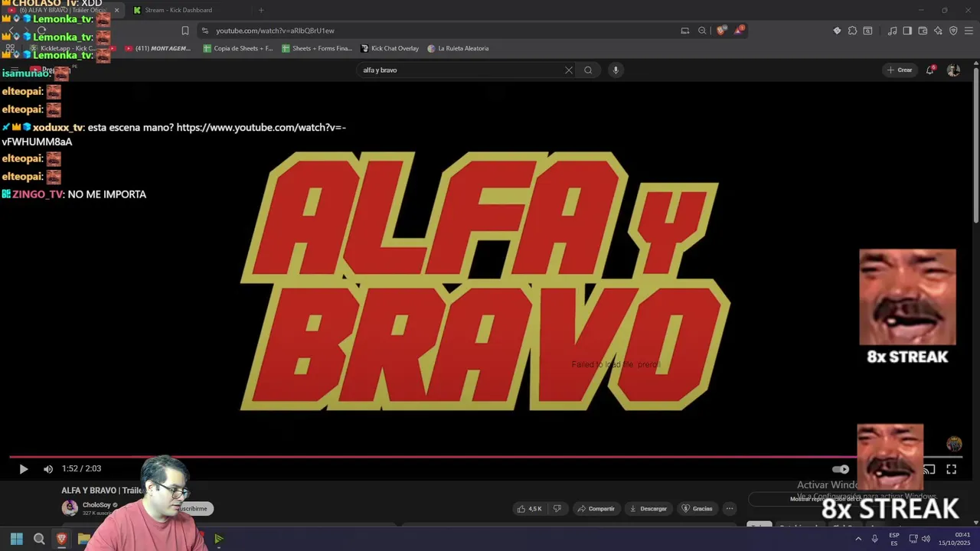Open Brave Rewards triangle icon

[x=739, y=31]
